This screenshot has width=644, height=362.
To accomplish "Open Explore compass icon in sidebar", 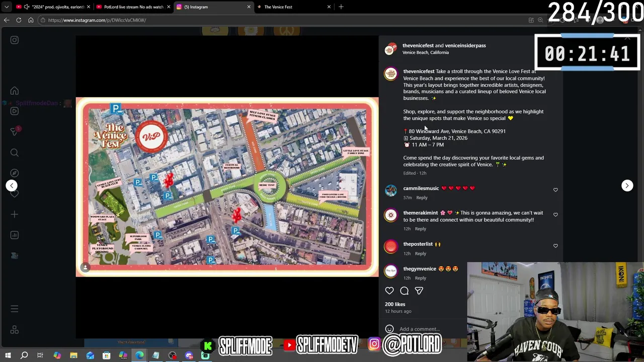I will coord(15,173).
